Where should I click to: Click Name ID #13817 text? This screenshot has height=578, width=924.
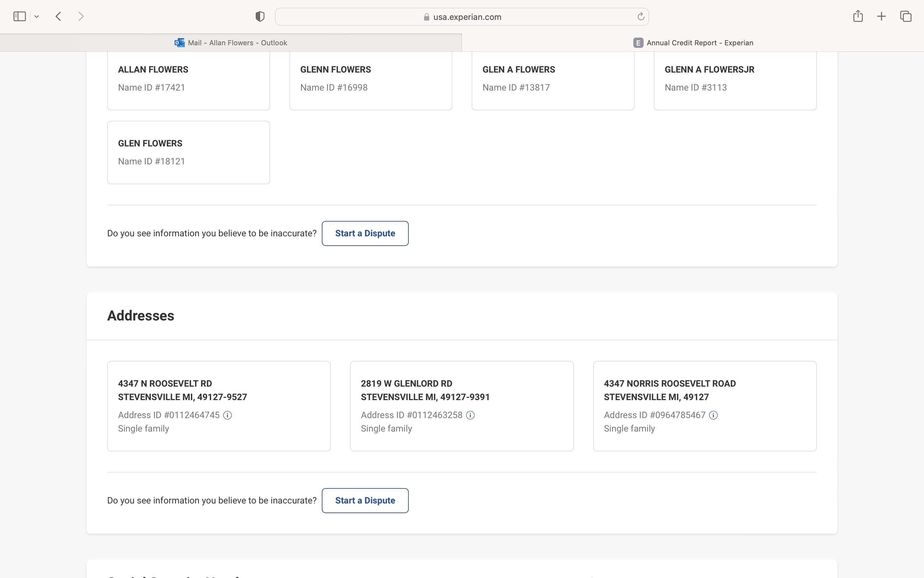tap(516, 88)
